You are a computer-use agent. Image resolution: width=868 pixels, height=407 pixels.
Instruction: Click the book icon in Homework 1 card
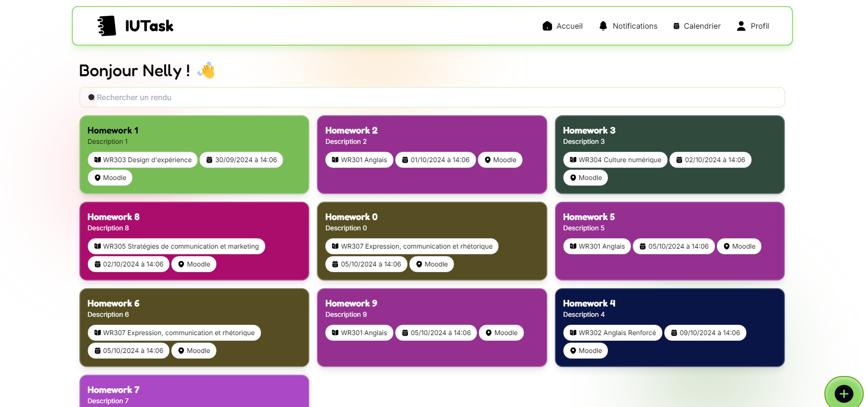98,160
